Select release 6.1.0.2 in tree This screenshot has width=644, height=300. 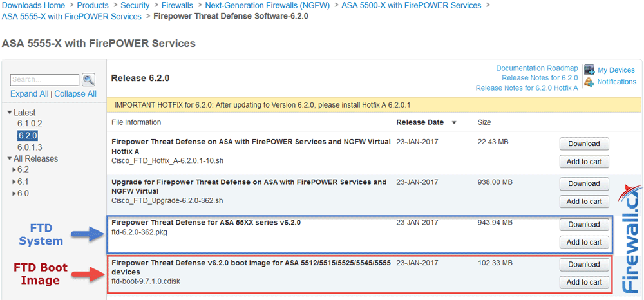pyautogui.click(x=30, y=124)
